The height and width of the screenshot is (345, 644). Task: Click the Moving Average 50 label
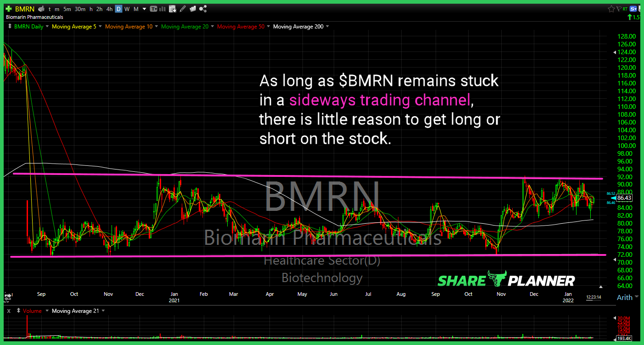click(241, 26)
